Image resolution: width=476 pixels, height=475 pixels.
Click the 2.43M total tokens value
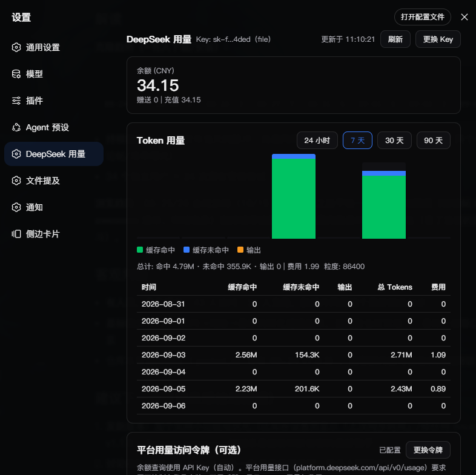[x=402, y=389]
